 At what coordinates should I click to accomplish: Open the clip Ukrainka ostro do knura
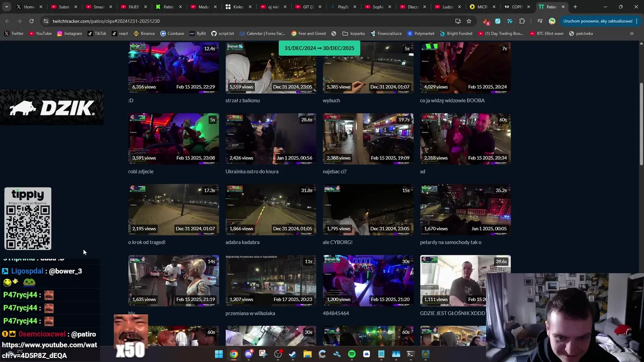click(271, 139)
